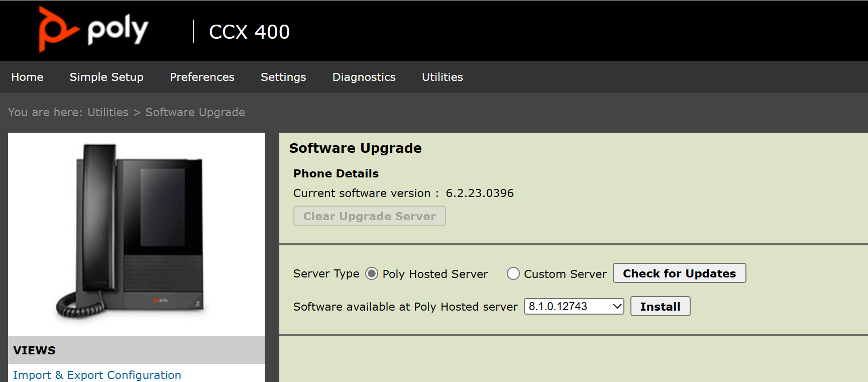Click the Clear Upgrade Server button
The image size is (868, 382).
(369, 216)
